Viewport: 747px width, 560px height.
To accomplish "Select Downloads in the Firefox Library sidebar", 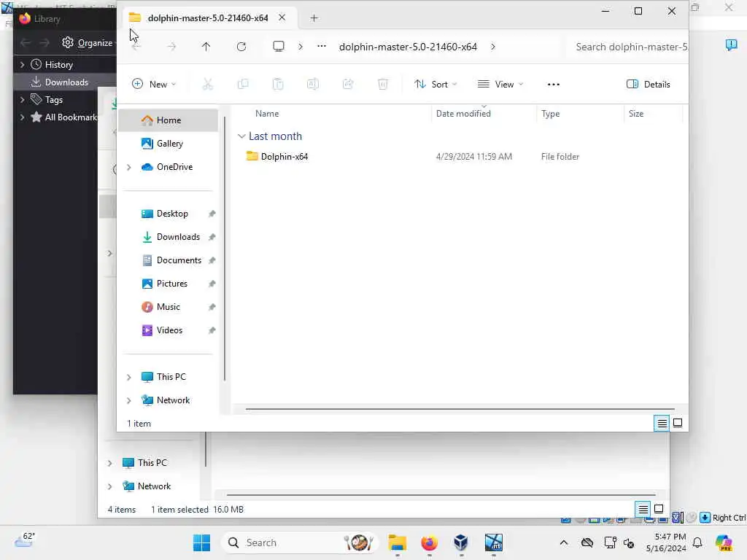I will click(65, 82).
